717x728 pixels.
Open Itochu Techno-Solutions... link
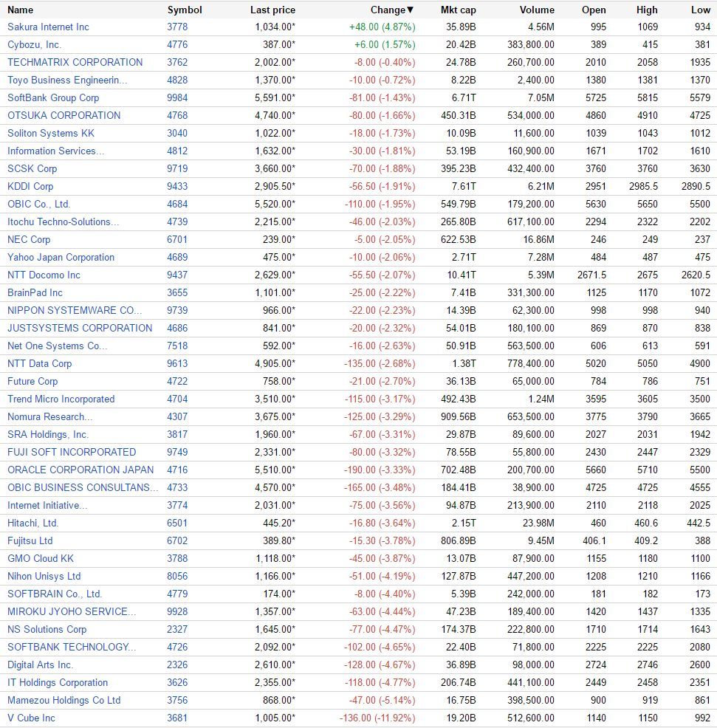[x=64, y=222]
